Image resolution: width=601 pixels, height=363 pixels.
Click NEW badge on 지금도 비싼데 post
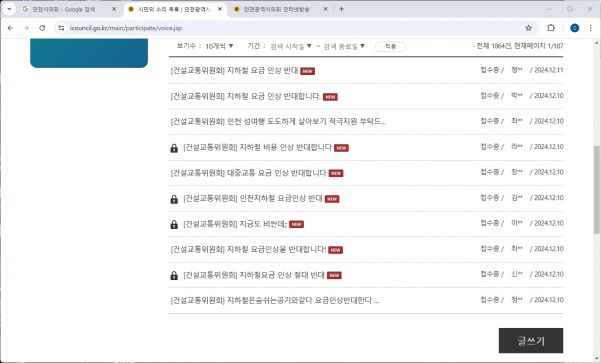pyautogui.click(x=296, y=224)
